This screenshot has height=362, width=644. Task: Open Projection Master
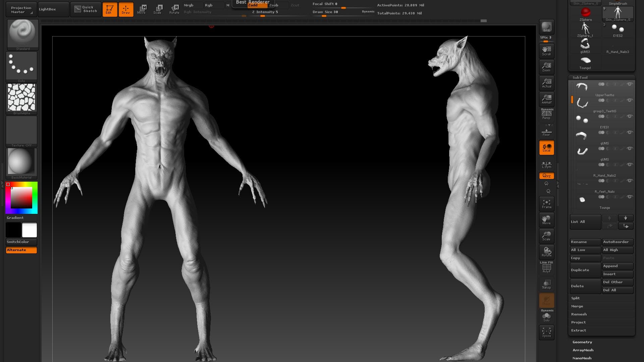pos(21,9)
